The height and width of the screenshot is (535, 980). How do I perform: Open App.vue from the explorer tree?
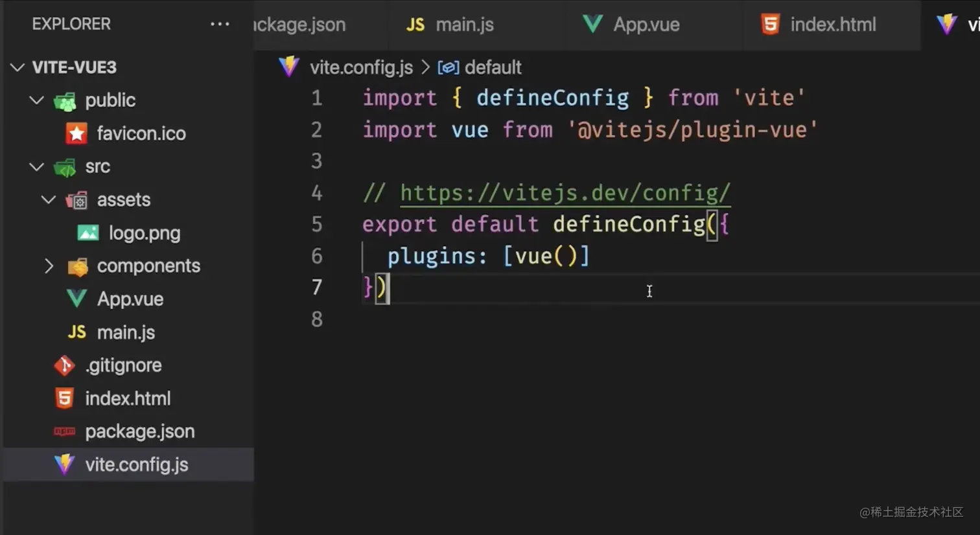coord(130,299)
